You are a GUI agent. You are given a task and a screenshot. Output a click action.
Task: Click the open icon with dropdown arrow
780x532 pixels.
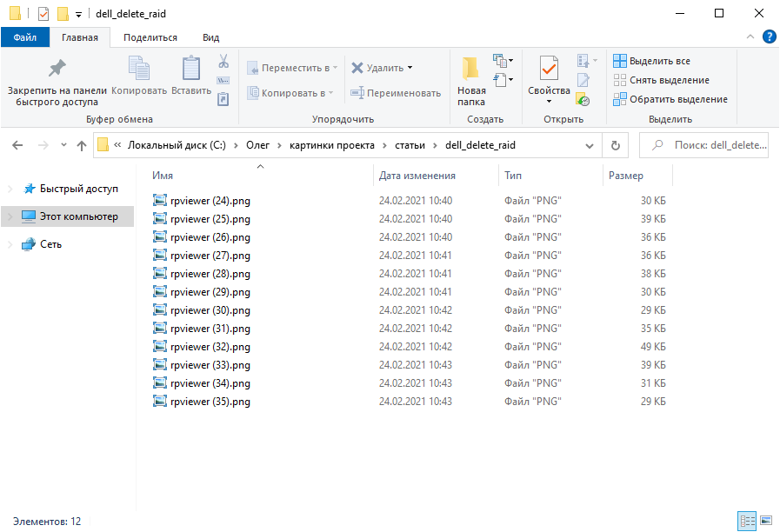(587, 61)
